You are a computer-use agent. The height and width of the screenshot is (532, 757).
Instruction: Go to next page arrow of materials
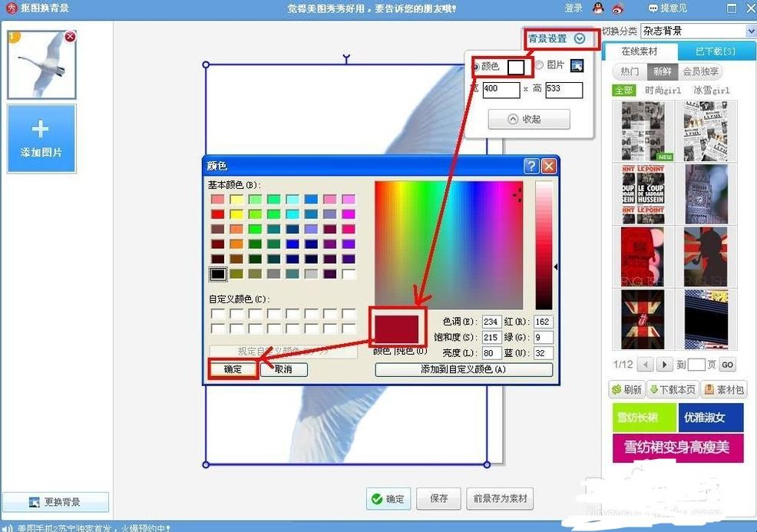664,365
